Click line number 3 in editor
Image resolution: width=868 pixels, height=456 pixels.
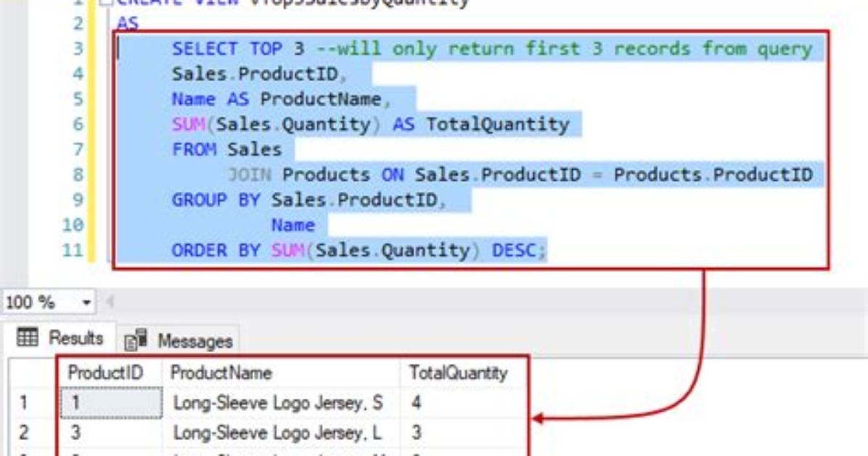click(78, 49)
